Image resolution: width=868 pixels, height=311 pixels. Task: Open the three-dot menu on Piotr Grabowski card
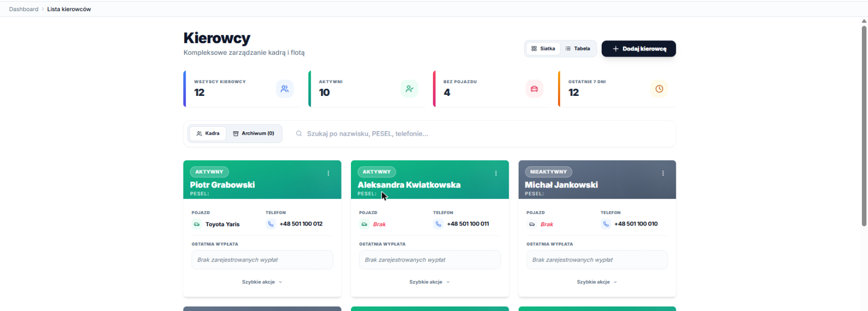(x=328, y=173)
